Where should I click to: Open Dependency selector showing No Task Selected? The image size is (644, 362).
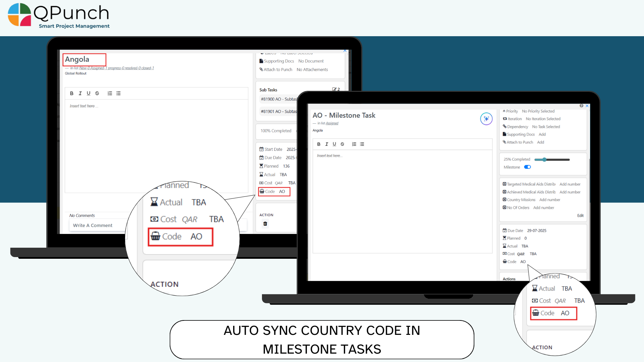click(546, 127)
